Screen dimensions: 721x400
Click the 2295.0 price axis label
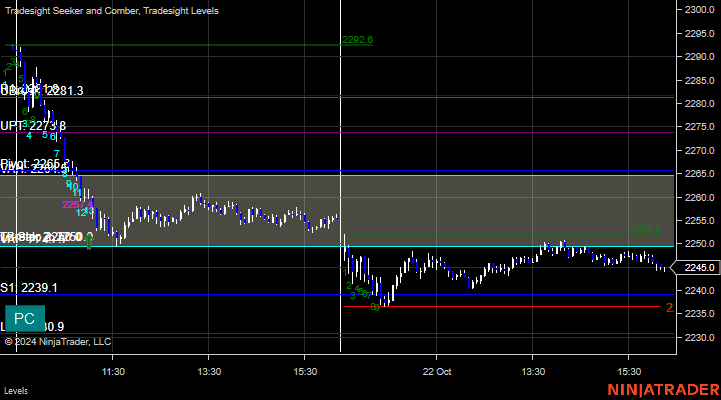[699, 34]
